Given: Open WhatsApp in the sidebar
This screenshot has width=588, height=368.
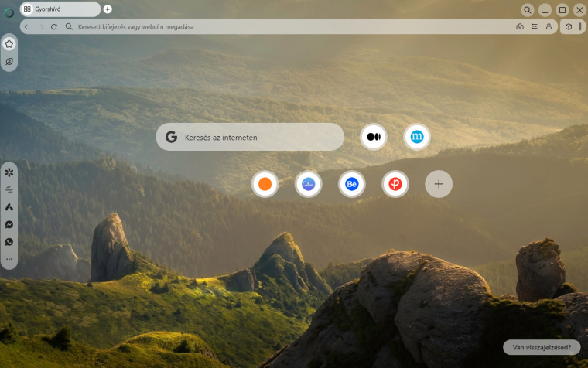Looking at the screenshot, I should pyautogui.click(x=9, y=242).
